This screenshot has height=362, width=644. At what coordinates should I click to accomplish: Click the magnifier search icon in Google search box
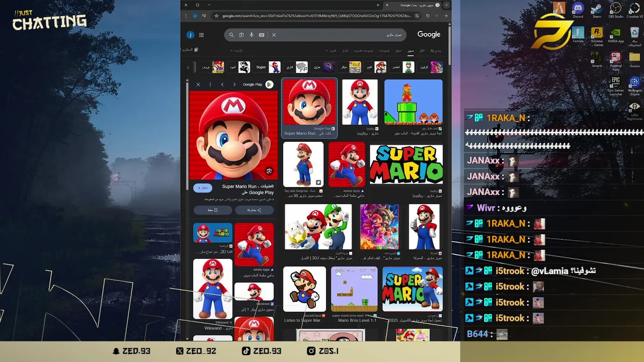pyautogui.click(x=231, y=35)
